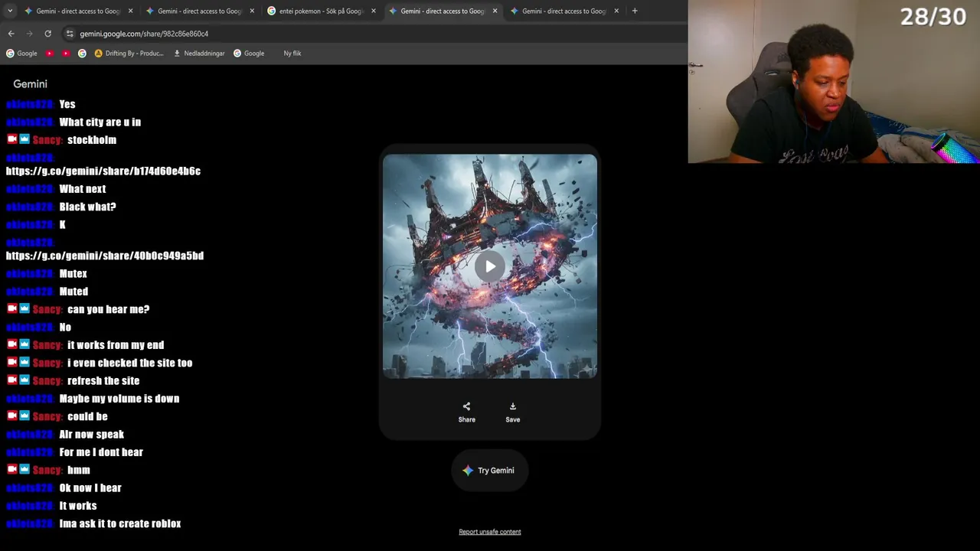The image size is (980, 551).
Task: Click the chat message 'What next'
Action: tap(83, 189)
